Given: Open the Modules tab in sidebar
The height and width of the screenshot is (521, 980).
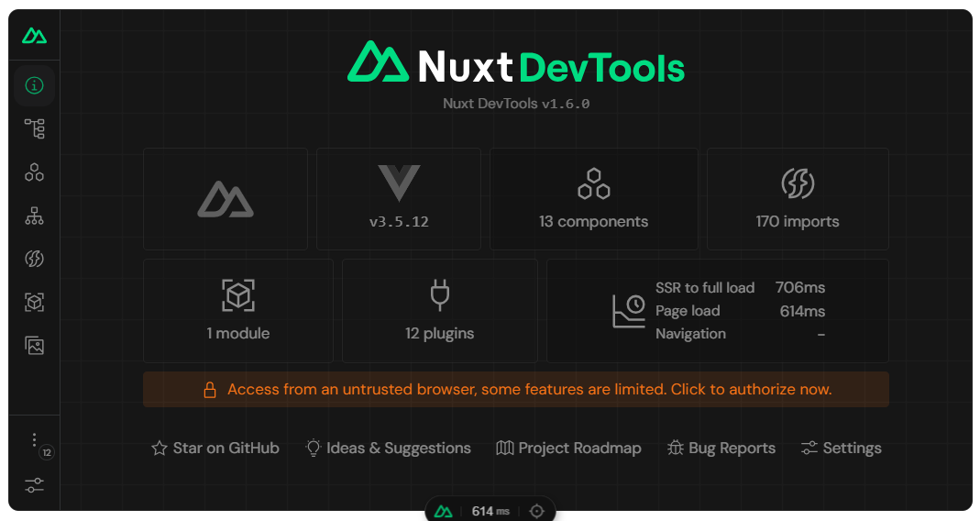Looking at the screenshot, I should point(34,303).
